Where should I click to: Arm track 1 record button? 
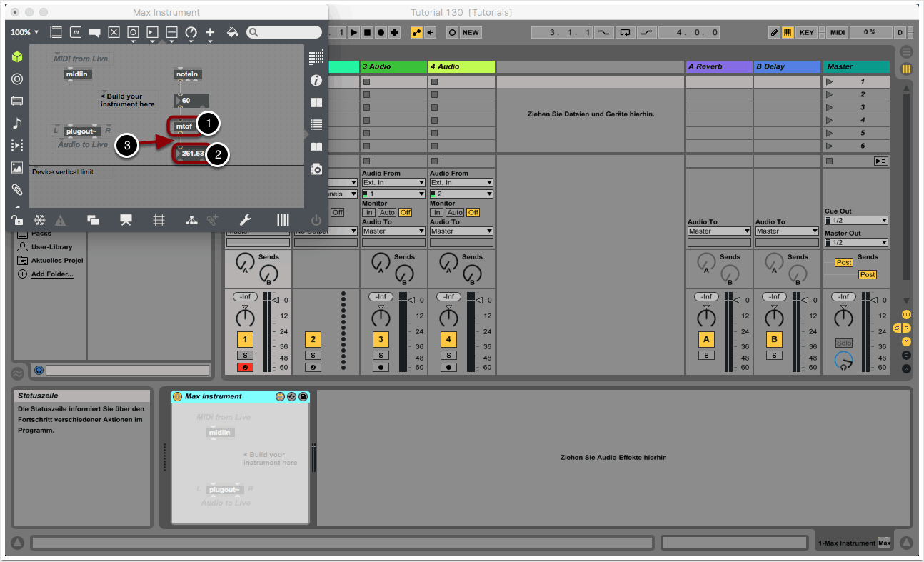tap(245, 368)
